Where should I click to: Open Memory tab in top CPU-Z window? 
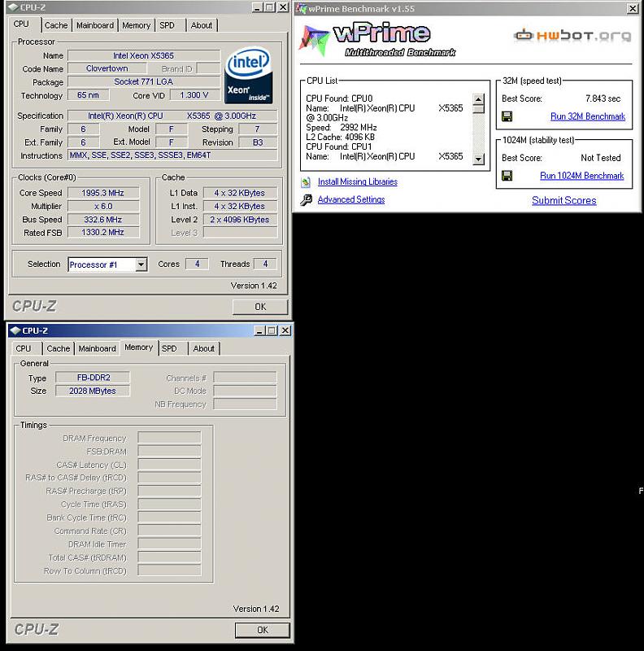pyautogui.click(x=136, y=25)
